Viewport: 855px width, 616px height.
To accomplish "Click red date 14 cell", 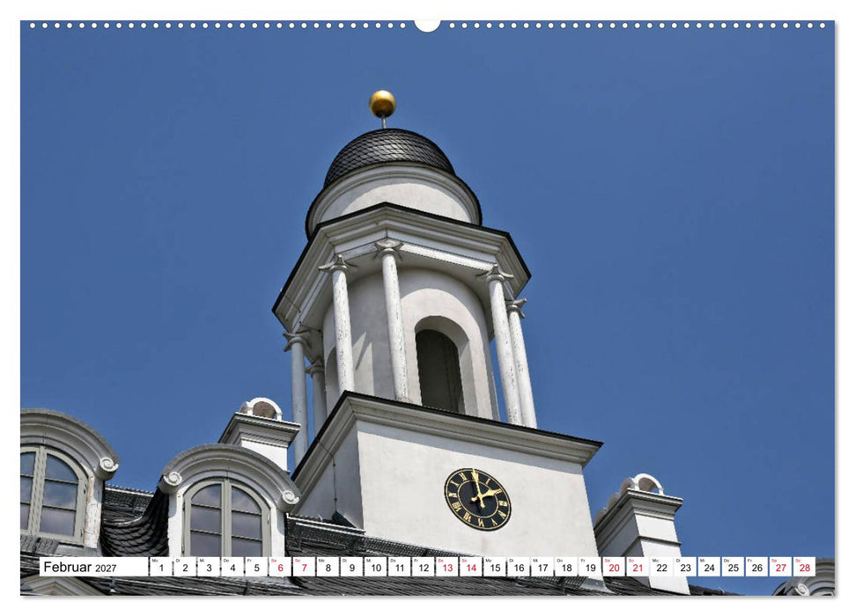I will pyautogui.click(x=471, y=567).
